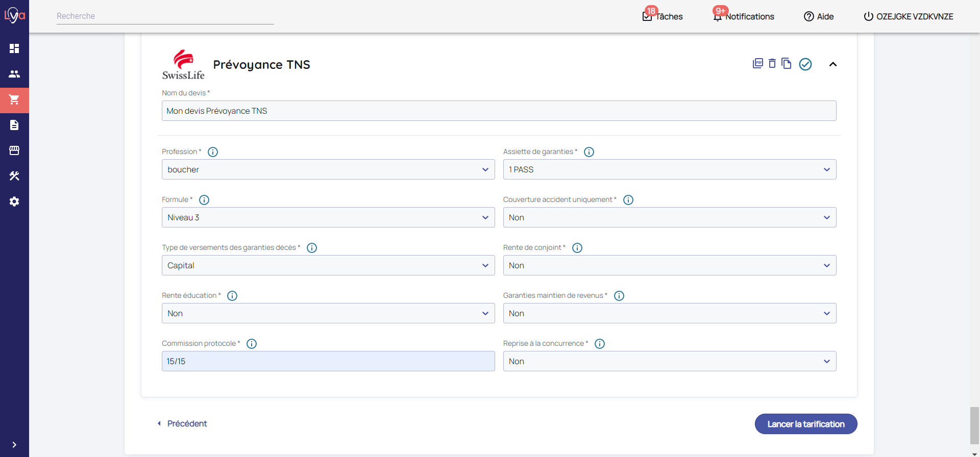This screenshot has width=980, height=457.
Task: Open the dashboard grid sidebar icon
Action: pyautogui.click(x=14, y=48)
